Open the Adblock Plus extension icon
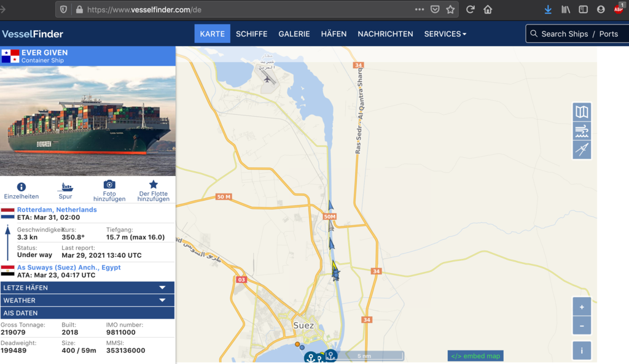 tap(619, 9)
